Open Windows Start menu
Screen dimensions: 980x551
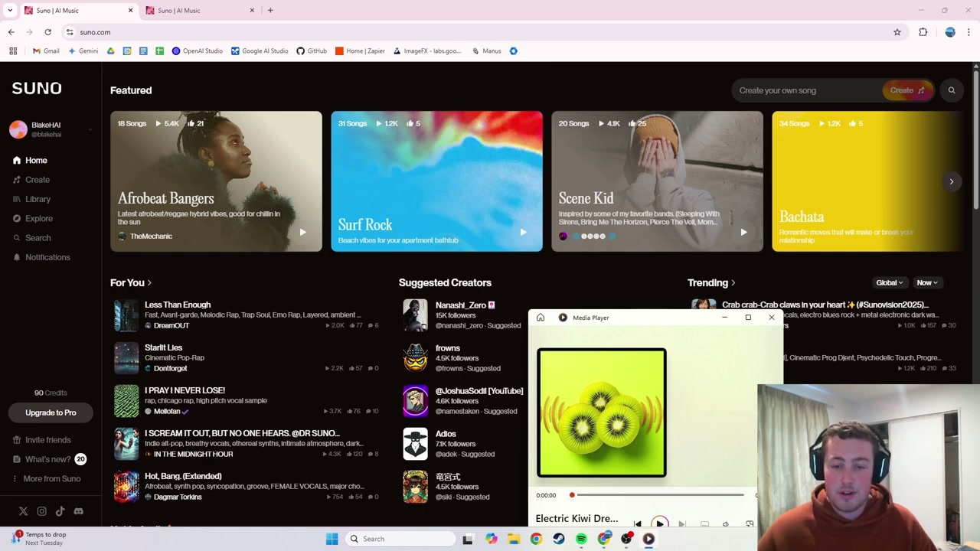[x=332, y=539]
